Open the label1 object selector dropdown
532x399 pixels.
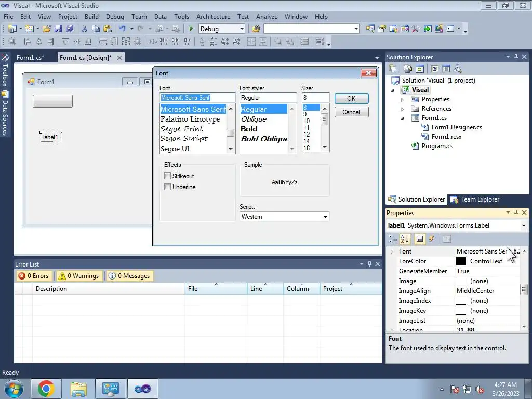(524, 225)
